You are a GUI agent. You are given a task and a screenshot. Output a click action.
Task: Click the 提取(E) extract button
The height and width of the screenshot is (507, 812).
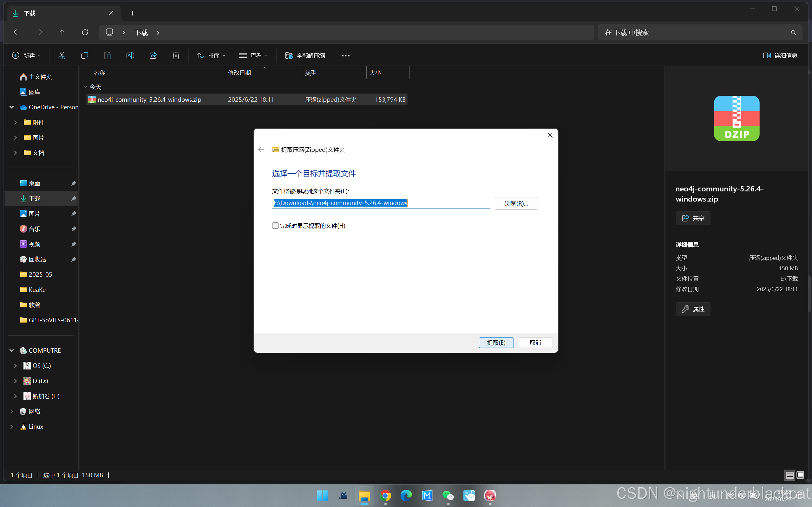496,343
